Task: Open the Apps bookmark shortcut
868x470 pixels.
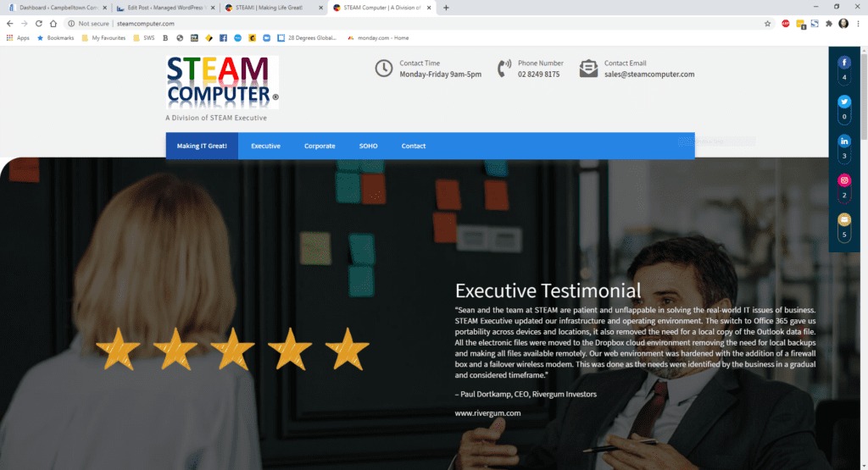Action: click(18, 38)
